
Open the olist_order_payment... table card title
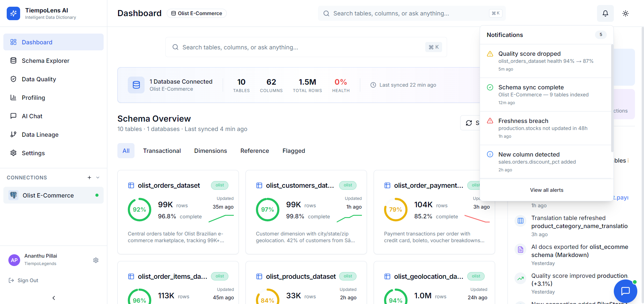point(429,185)
